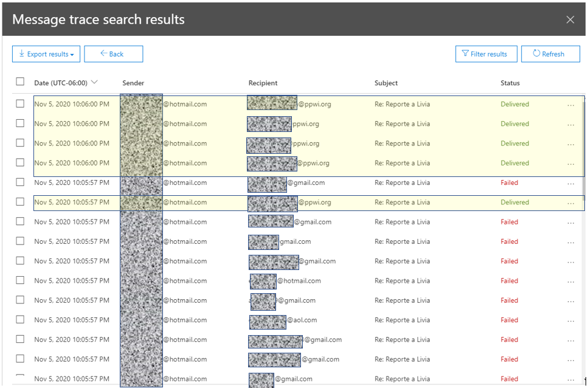Expand the Export results dropdown
The height and width of the screenshot is (388, 588).
coord(46,54)
